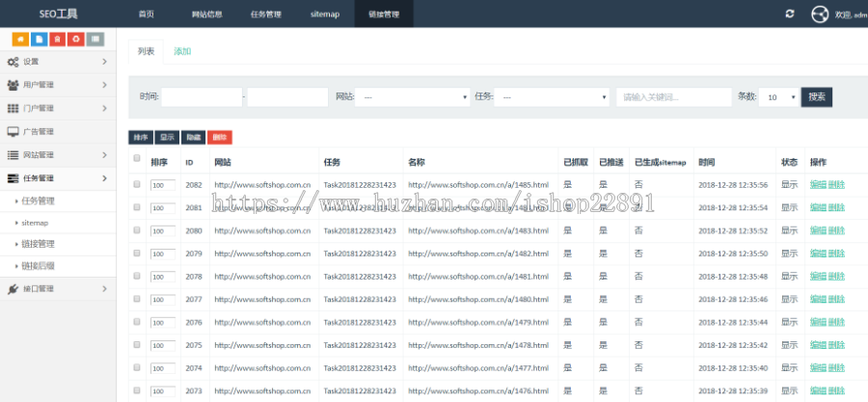This screenshot has height=402, width=868.
Task: Click the orange home icon button
Action: [20, 40]
